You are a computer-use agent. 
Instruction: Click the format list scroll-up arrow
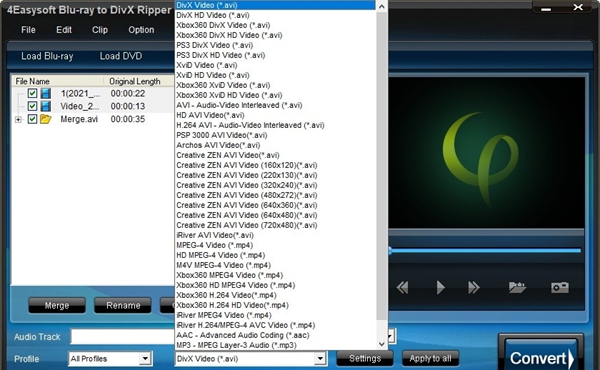(382, 6)
